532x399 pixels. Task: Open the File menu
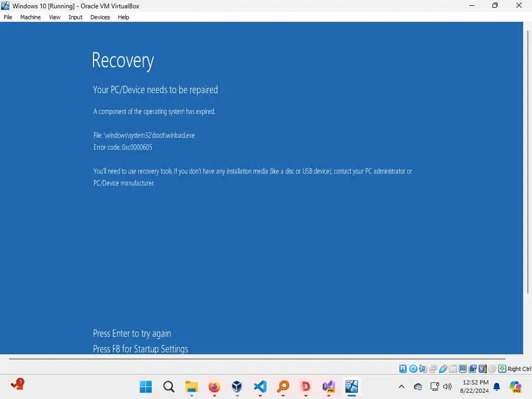point(8,17)
